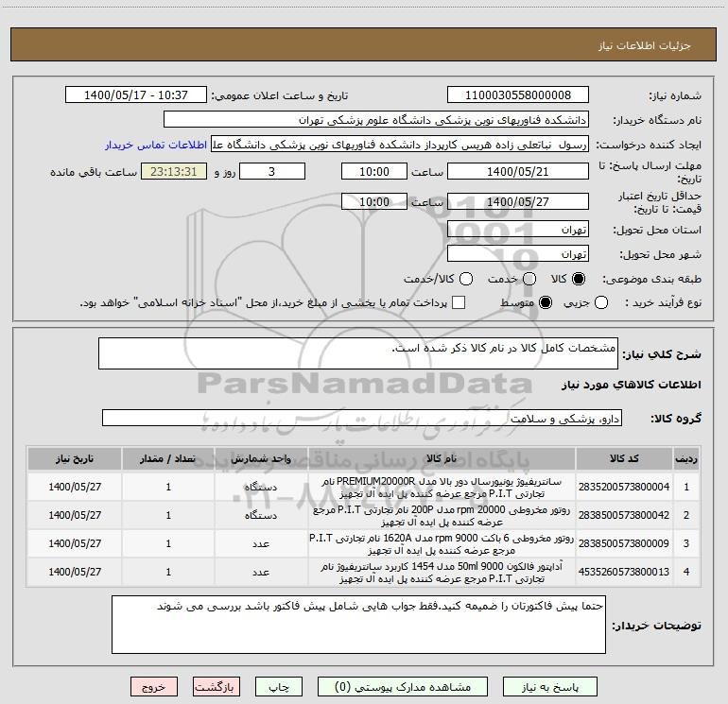This screenshot has height=704, width=728.
Task: Click unit عدد in row 4
Action: (261, 572)
